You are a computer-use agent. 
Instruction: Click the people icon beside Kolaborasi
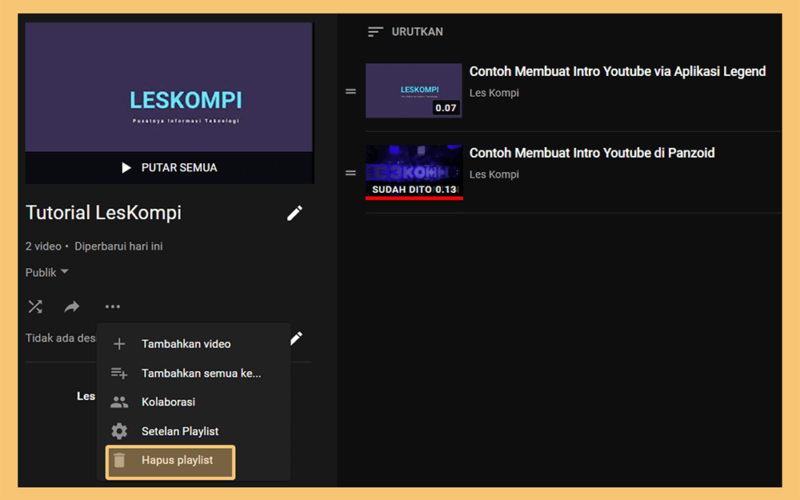pyautogui.click(x=119, y=402)
